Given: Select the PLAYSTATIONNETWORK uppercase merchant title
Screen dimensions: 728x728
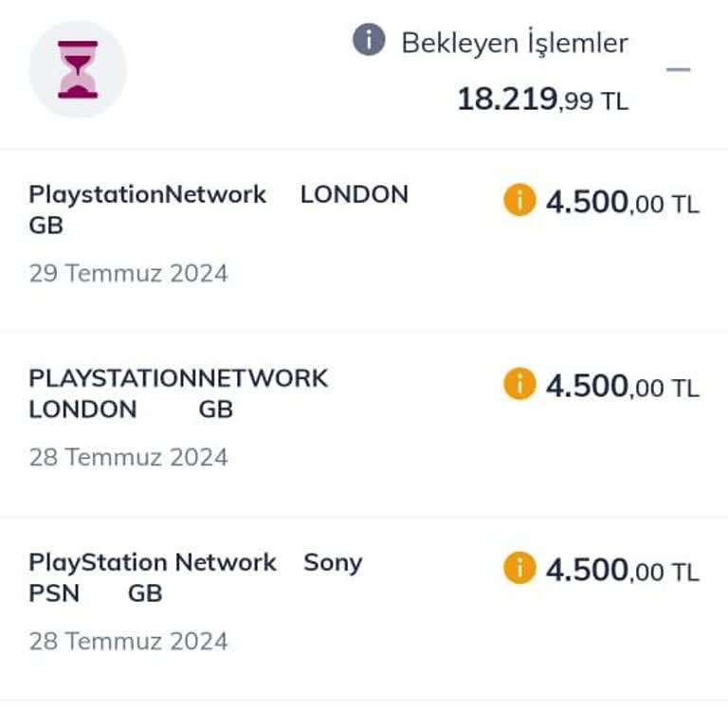Looking at the screenshot, I should [x=178, y=378].
